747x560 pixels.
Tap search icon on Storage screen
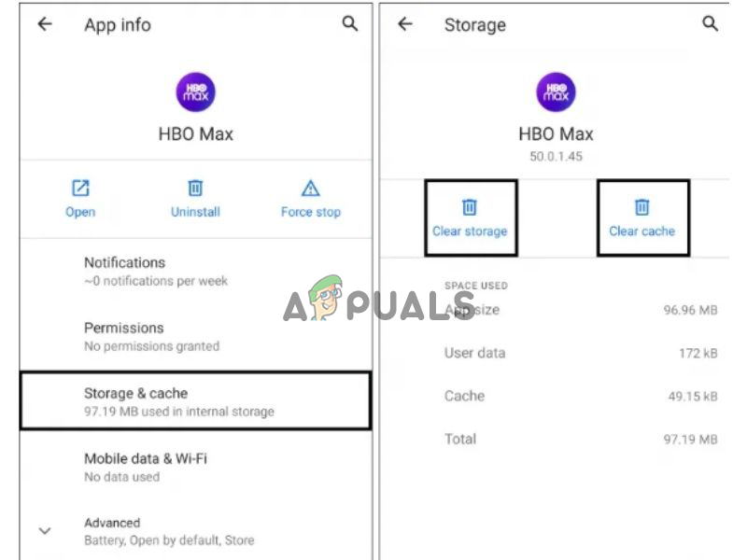point(711,25)
